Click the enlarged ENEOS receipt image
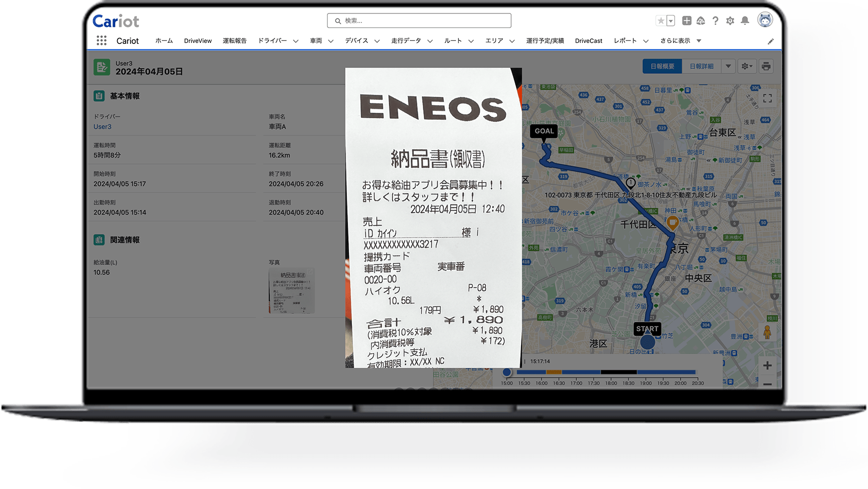Screen dimensions: 868x489 tap(433, 218)
